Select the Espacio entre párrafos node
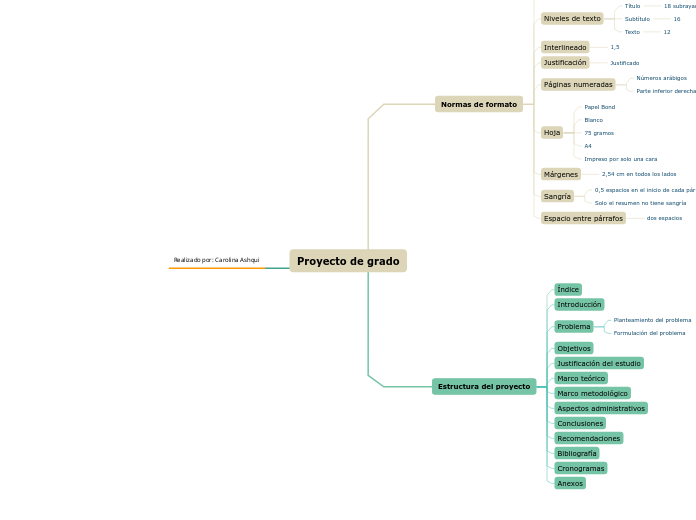The height and width of the screenshot is (520, 696). 583,218
